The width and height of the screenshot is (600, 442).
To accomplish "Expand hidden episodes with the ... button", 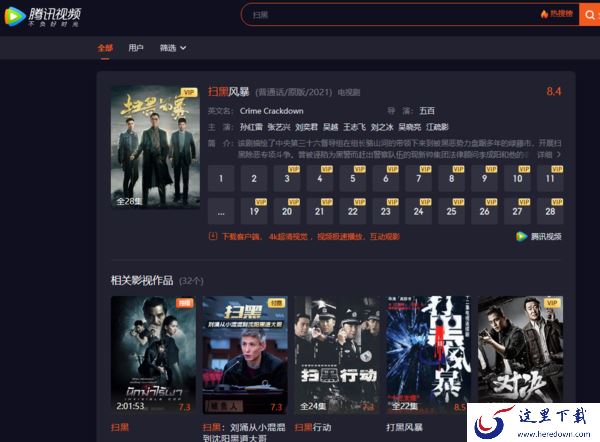I will point(221,211).
